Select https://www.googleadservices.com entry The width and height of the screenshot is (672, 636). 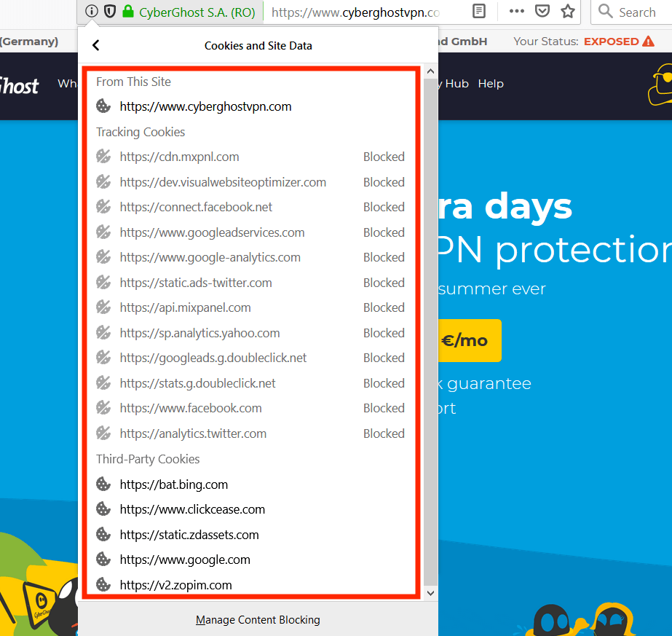click(x=212, y=232)
